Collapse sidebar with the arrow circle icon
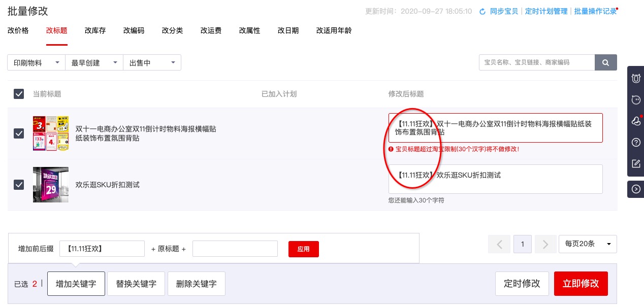Screen dimensions: 644x307 636,189
